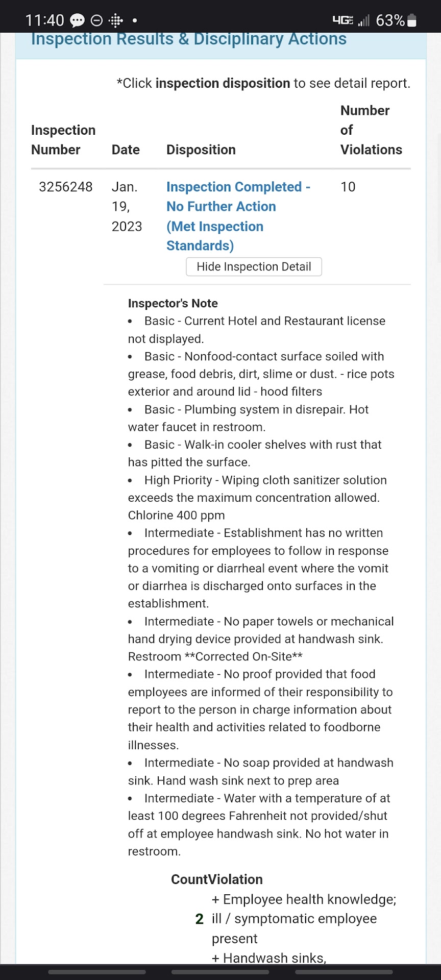Tap the 4G network indicator icon

[x=342, y=20]
